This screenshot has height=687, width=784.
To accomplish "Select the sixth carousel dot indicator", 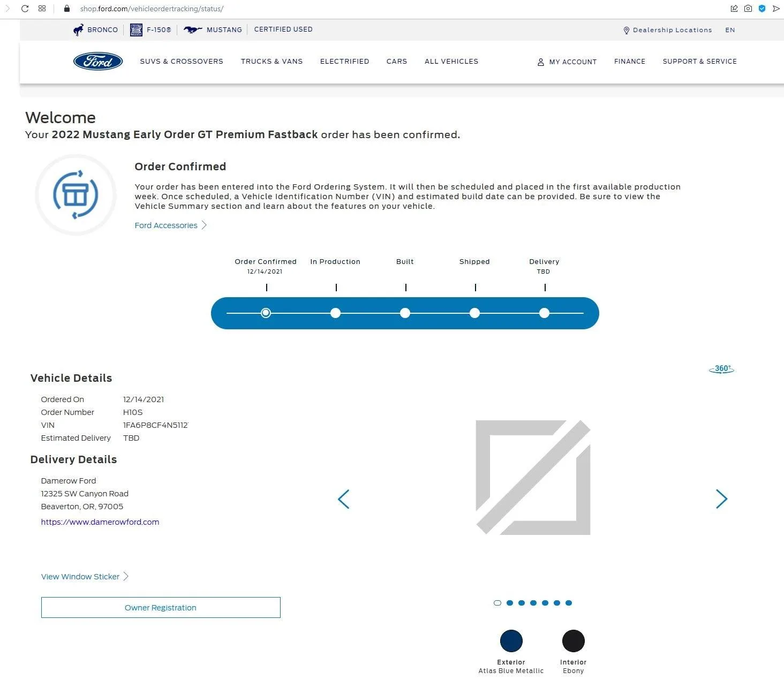I will (557, 603).
